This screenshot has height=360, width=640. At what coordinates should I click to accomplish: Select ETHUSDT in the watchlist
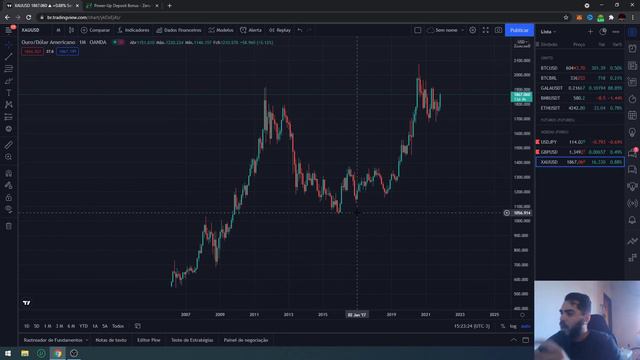580,108
